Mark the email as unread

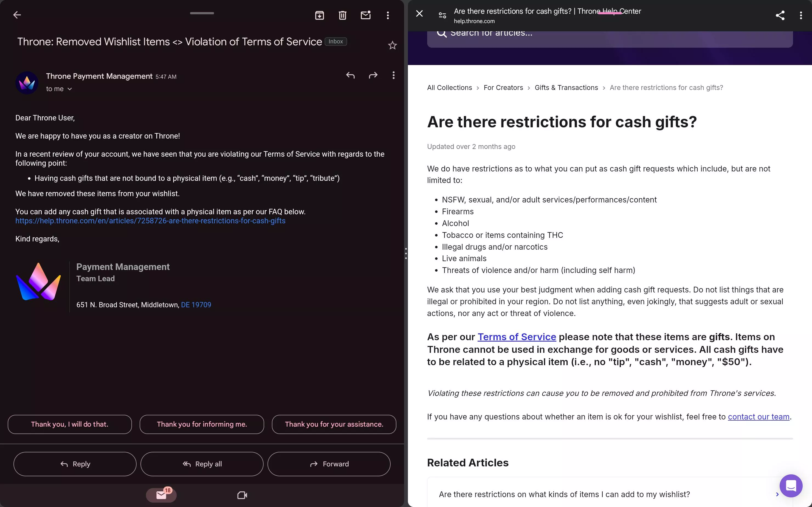point(365,15)
